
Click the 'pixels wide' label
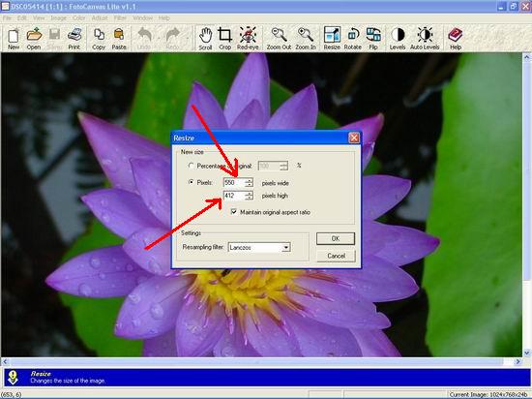click(275, 183)
